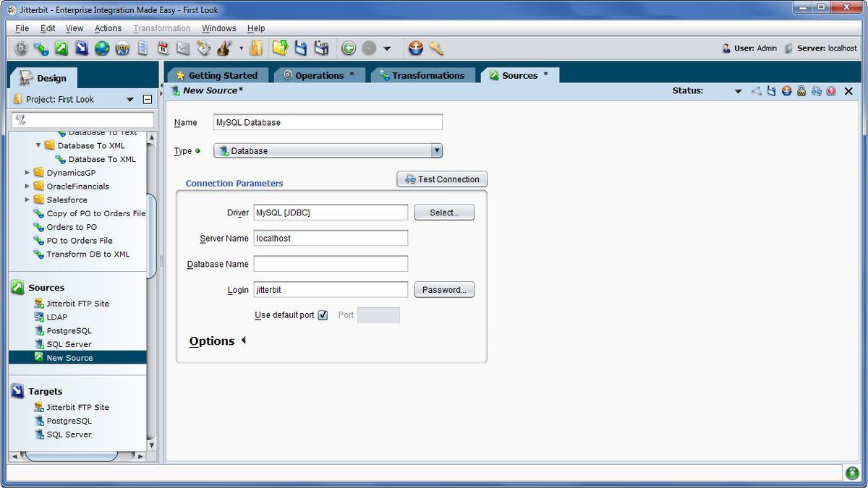Click the greyed forward navigation button
Screen dimensions: 868x488
point(369,48)
